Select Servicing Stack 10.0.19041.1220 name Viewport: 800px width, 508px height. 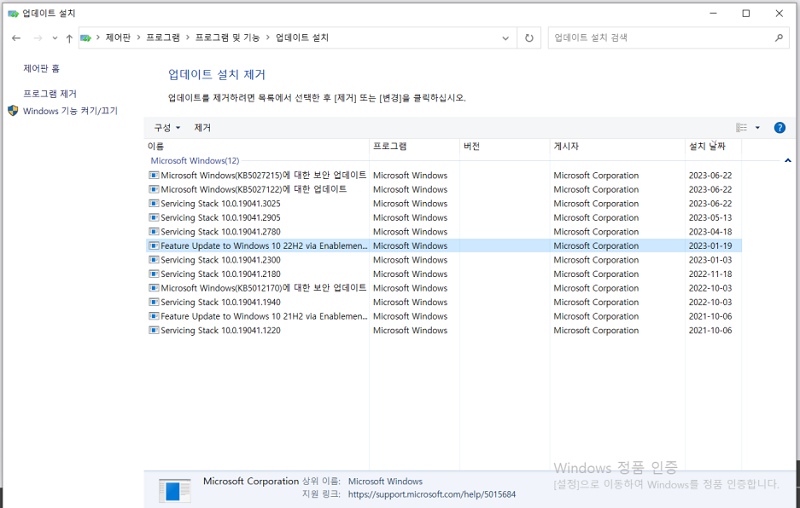point(220,331)
